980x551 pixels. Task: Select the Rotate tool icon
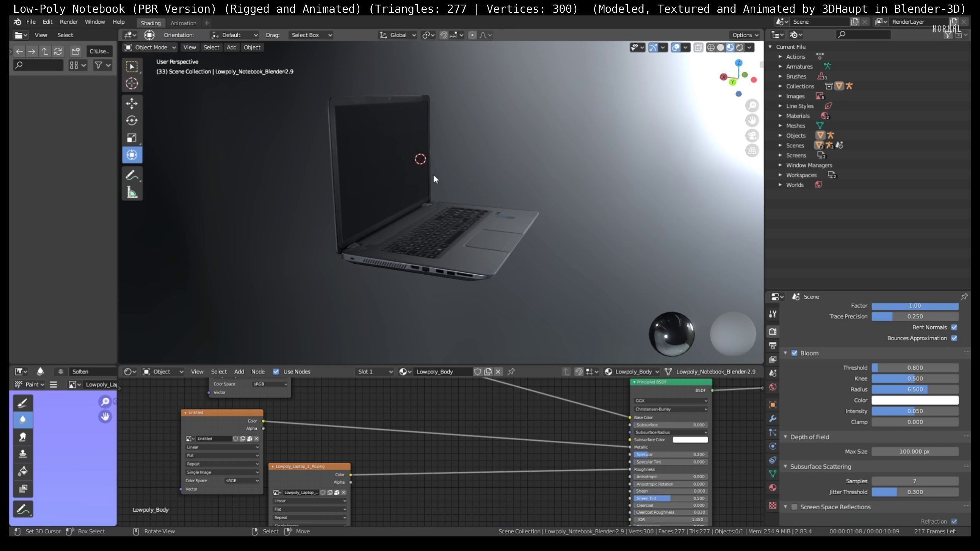(131, 121)
